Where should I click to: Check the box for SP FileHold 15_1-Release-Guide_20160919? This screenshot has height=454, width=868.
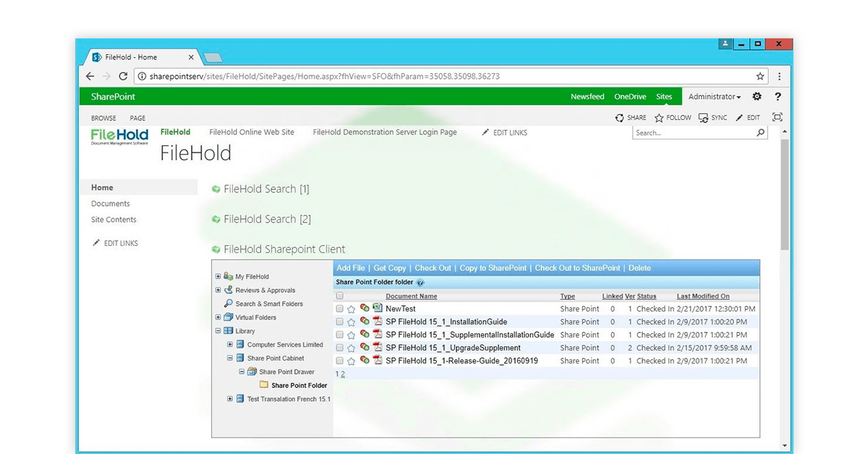340,361
